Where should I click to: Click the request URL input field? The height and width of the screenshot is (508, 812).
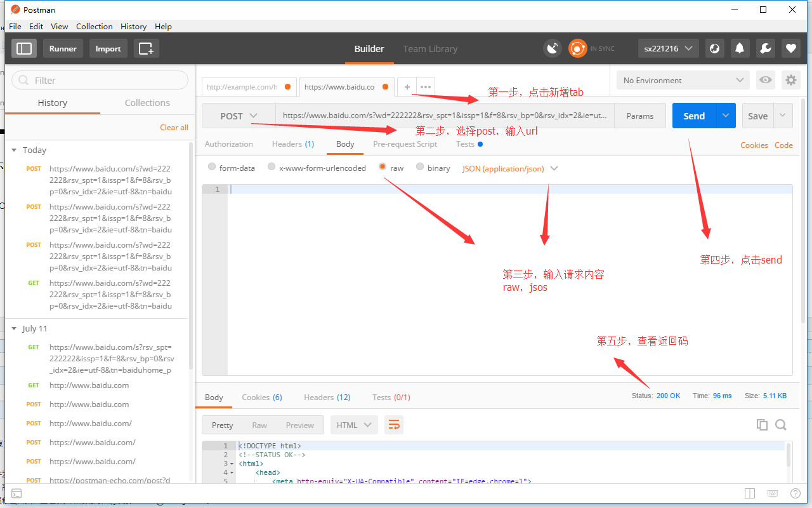tap(445, 116)
